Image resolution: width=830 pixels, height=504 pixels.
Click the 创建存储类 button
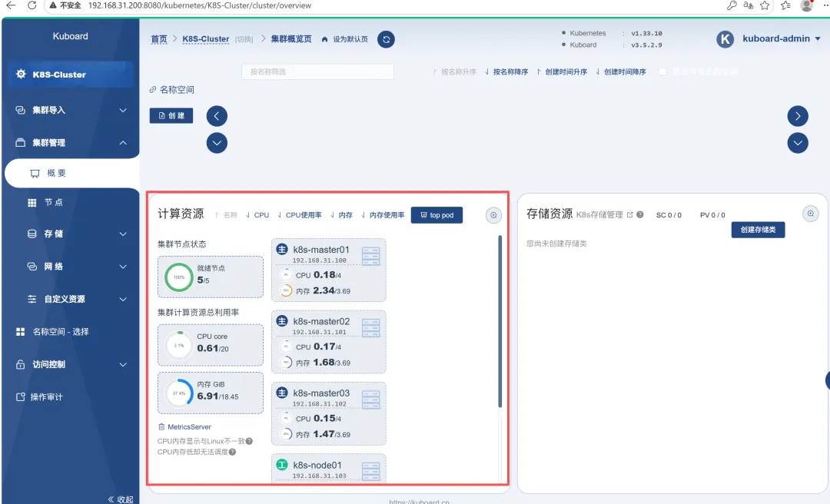[x=758, y=230]
